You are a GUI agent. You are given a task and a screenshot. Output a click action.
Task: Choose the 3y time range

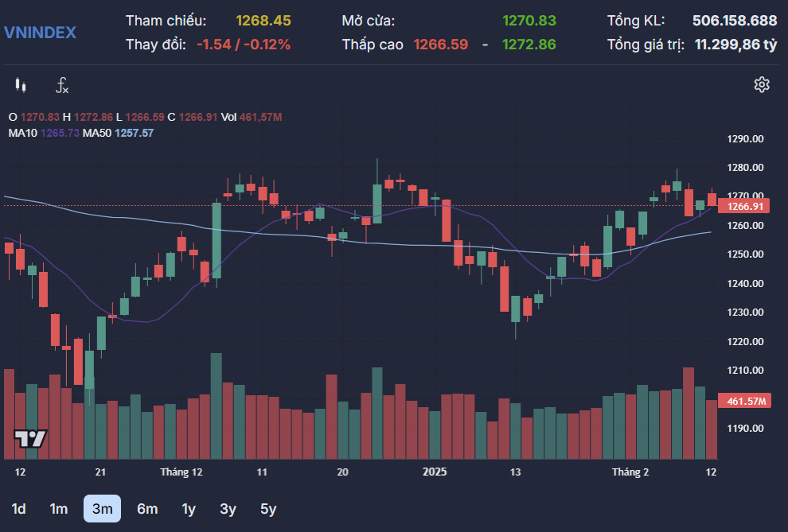coord(228,509)
